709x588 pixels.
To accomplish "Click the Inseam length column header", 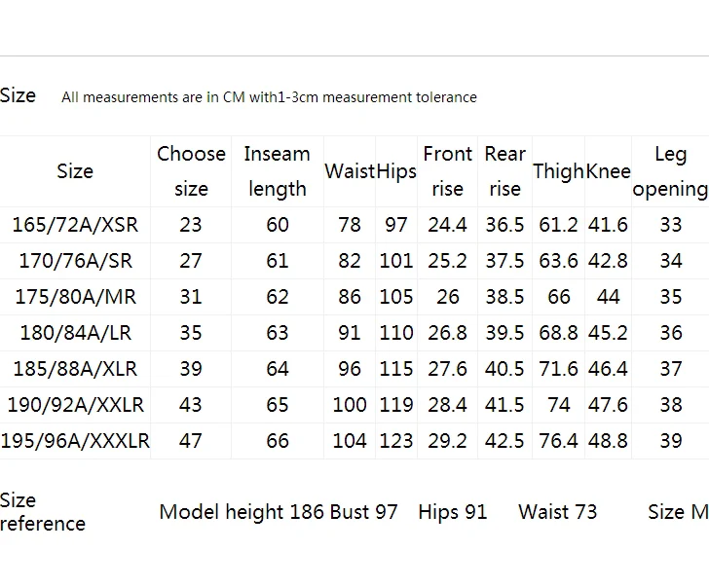I will pos(278,171).
